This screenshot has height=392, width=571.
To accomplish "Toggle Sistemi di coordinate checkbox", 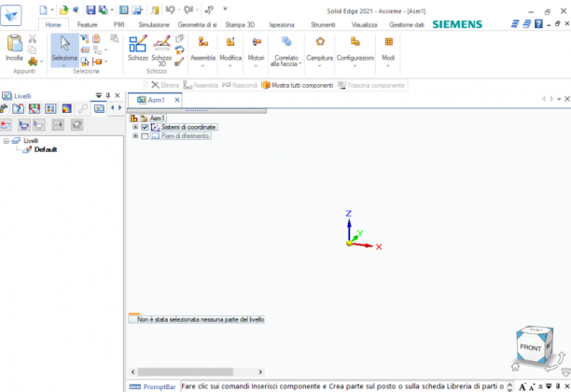I will coord(145,127).
